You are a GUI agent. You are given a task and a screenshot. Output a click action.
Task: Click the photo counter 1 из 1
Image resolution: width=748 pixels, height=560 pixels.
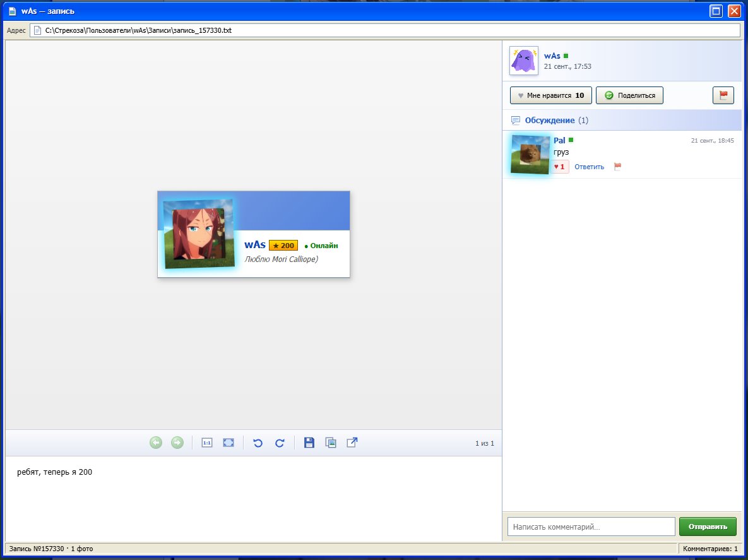click(485, 443)
